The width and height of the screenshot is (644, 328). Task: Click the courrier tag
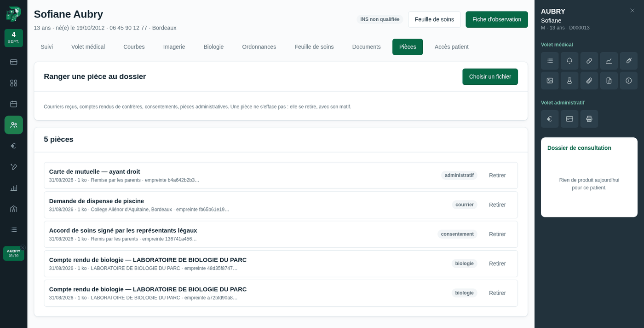[465, 205]
